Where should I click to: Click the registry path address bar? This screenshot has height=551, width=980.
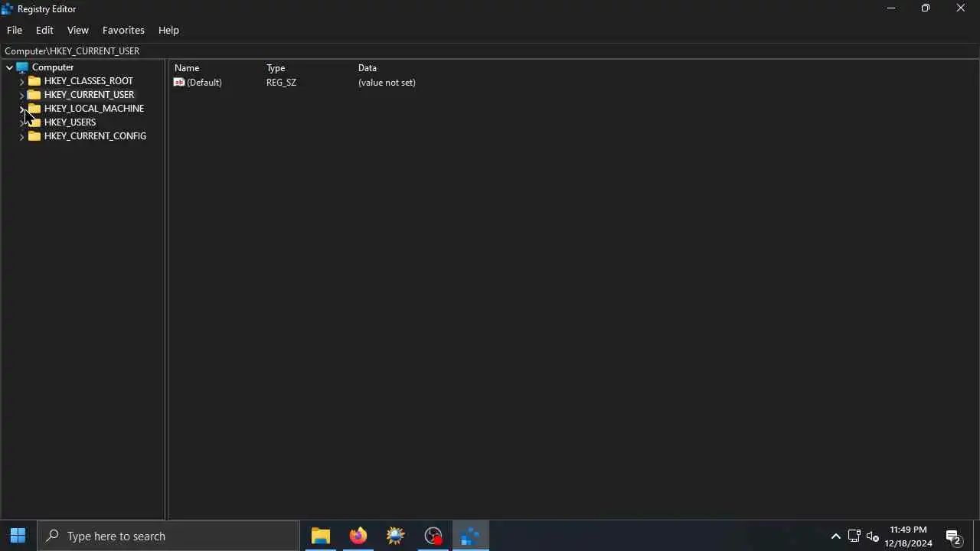click(x=490, y=51)
